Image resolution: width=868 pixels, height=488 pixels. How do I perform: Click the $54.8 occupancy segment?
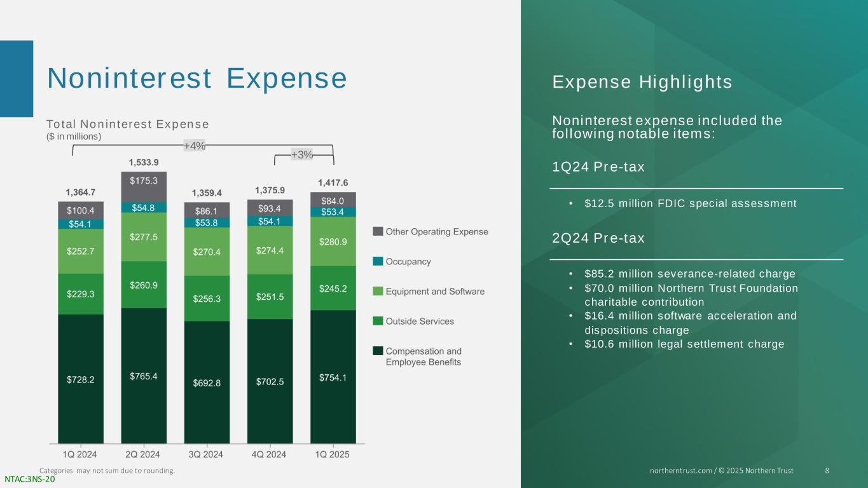(x=144, y=207)
